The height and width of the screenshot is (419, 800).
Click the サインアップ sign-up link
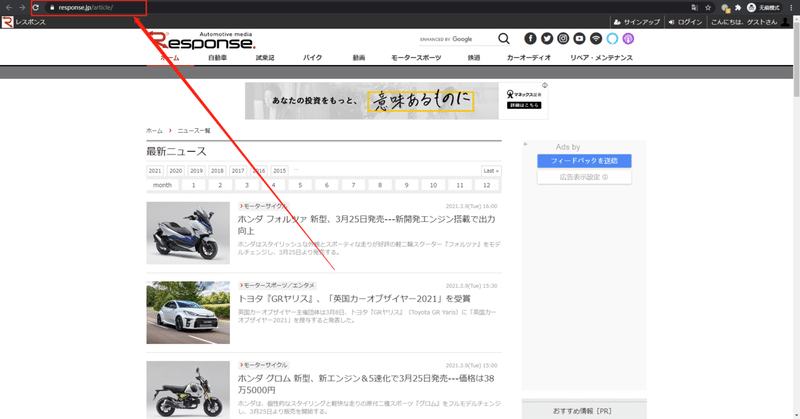pyautogui.click(x=637, y=22)
